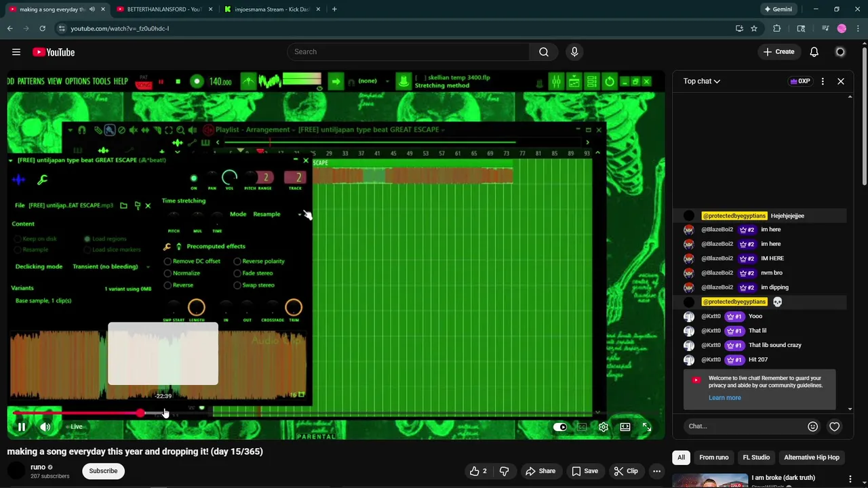This screenshot has width=868, height=488.
Task: Open FL Studio TOOLS menu
Action: (x=101, y=81)
